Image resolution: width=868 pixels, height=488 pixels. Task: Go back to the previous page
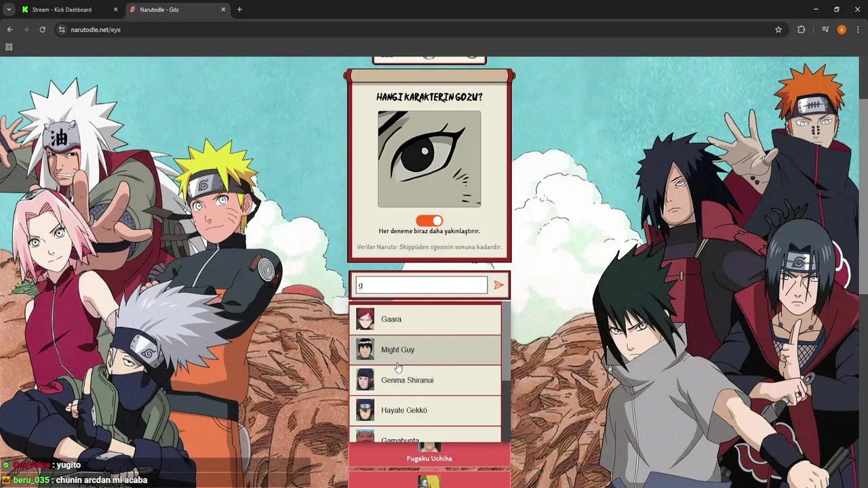point(9,30)
